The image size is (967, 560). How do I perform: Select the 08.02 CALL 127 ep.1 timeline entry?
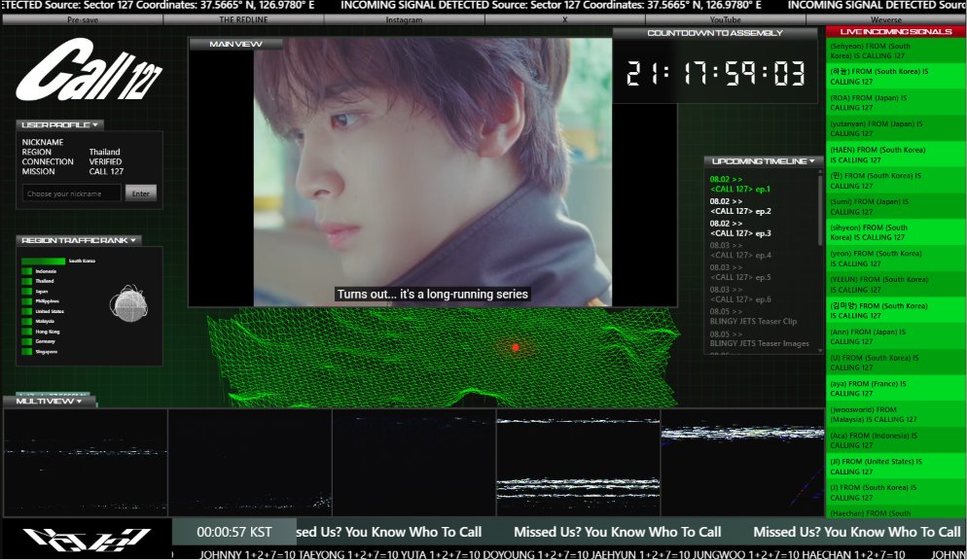click(740, 184)
